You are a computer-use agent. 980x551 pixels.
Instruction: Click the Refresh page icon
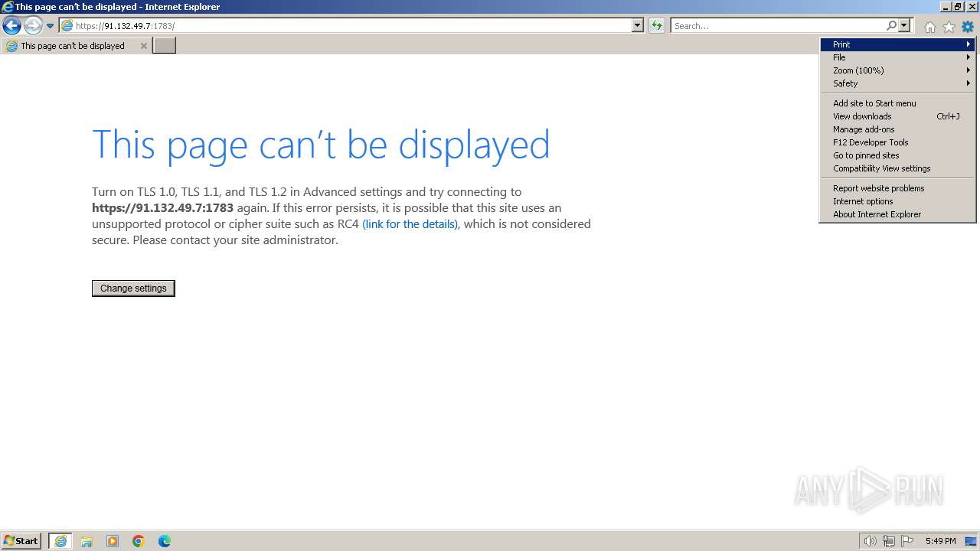pos(657,25)
